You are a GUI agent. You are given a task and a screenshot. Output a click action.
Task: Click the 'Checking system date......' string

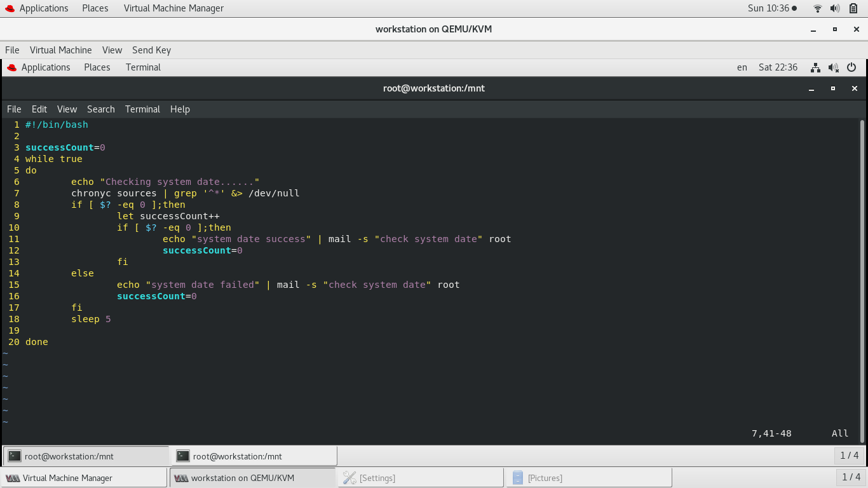pos(180,182)
